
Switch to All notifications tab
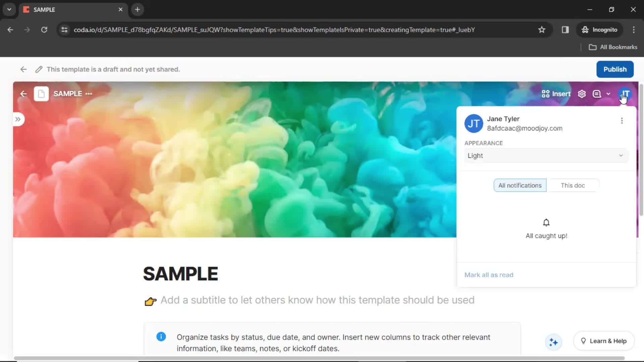[x=520, y=185]
